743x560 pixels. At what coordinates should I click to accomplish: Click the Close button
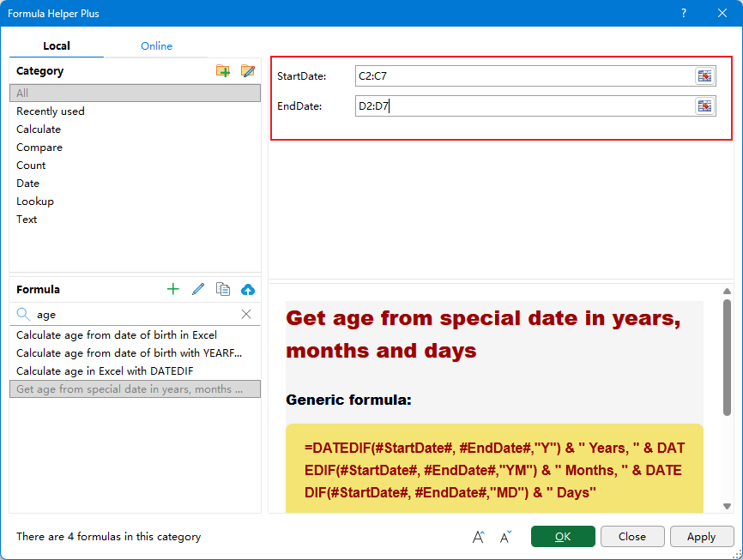(632, 536)
